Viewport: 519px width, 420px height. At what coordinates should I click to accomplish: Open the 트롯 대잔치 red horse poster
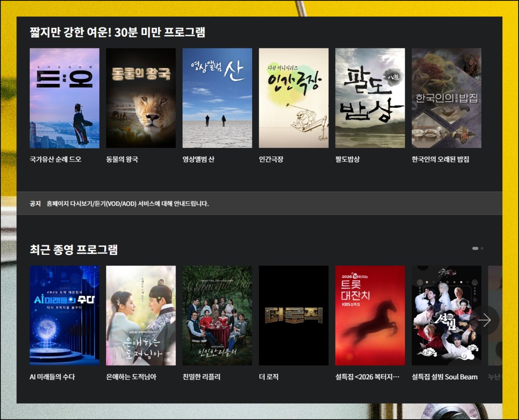pos(370,316)
